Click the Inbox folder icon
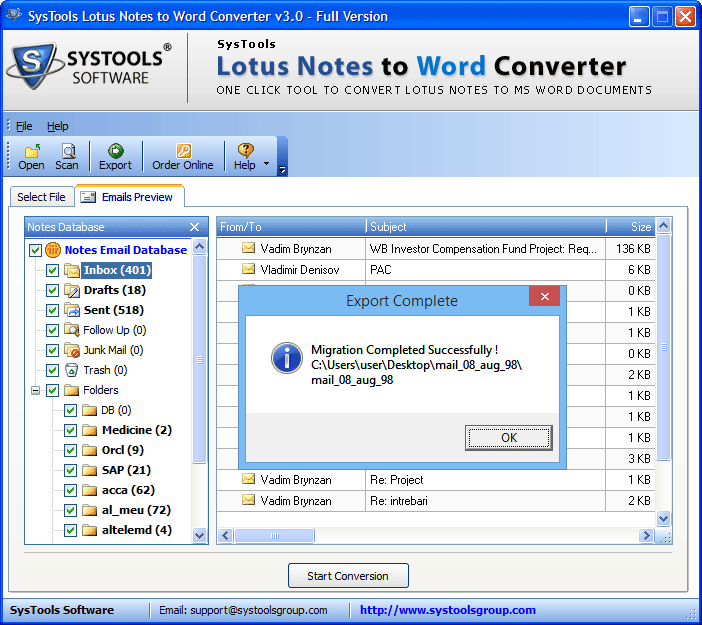Viewport: 702px width, 625px height. [x=72, y=270]
